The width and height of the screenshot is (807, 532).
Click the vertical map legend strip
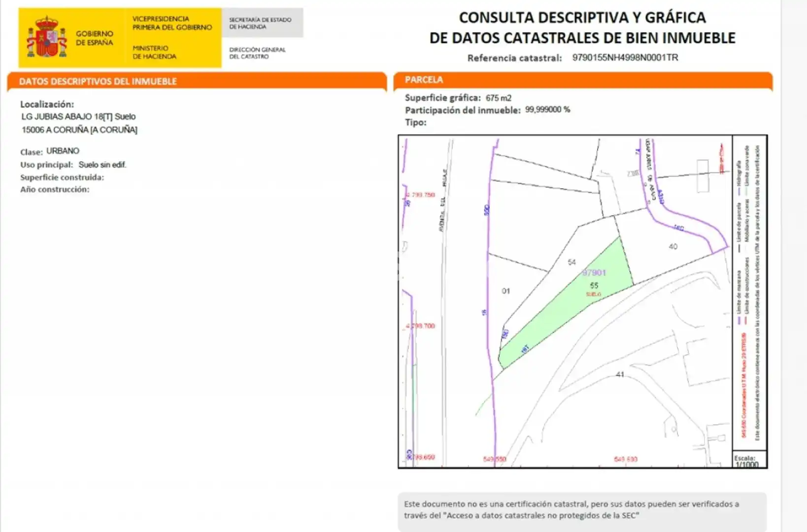[749, 293]
